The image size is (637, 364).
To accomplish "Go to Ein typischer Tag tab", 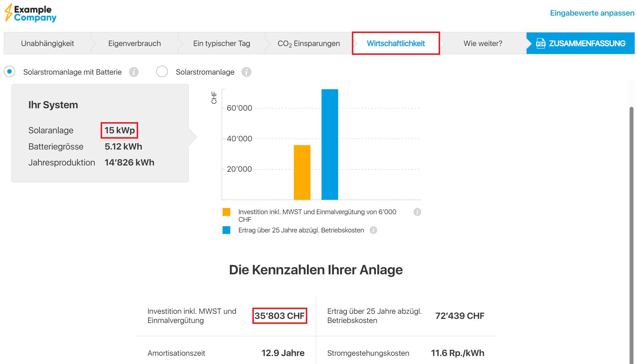I will [221, 43].
